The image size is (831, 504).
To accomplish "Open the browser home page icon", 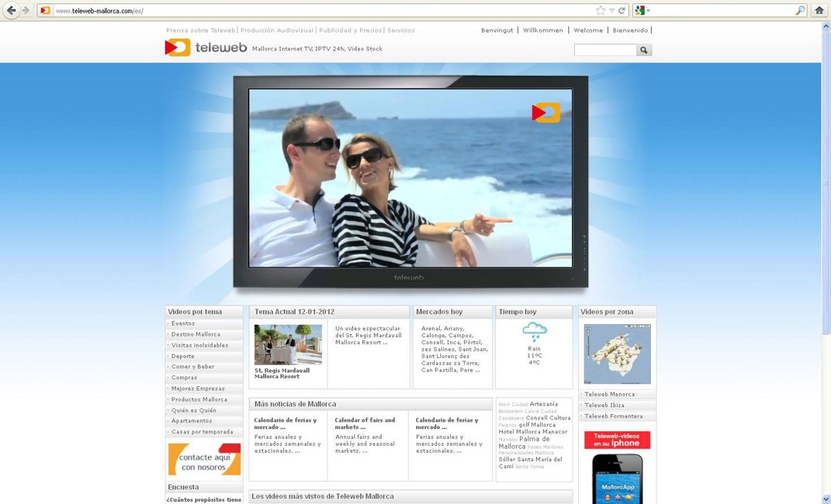I will point(820,10).
